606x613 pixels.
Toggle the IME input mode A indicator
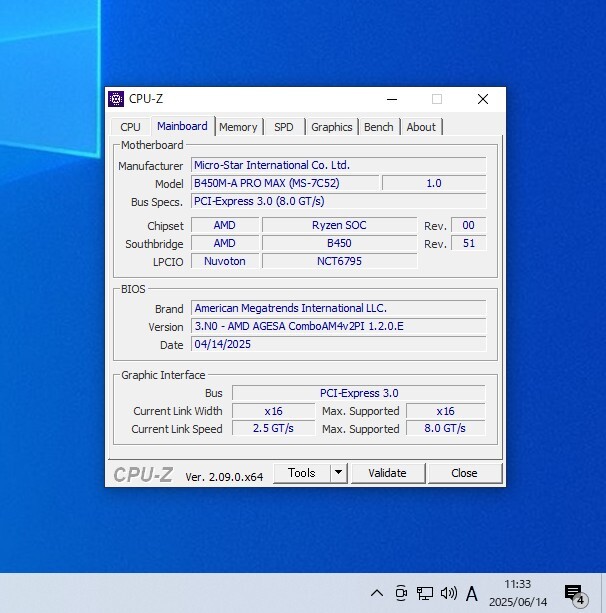[472, 594]
